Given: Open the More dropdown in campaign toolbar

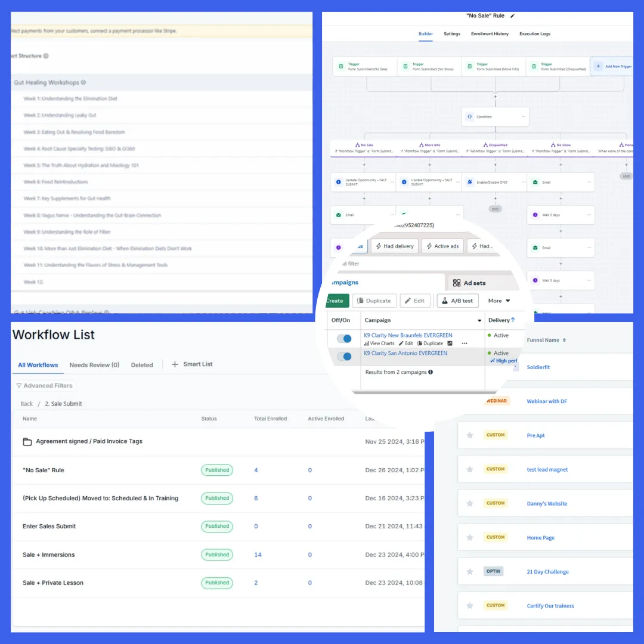Looking at the screenshot, I should click(x=499, y=301).
